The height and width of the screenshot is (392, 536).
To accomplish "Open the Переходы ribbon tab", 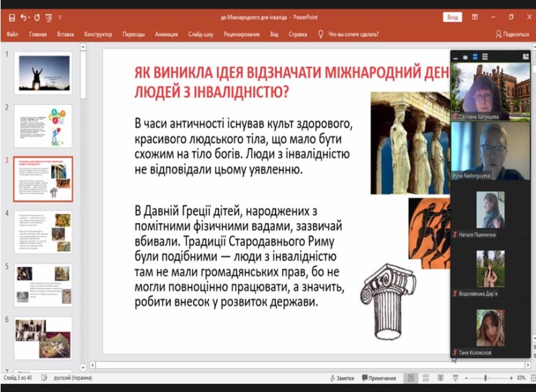I will point(133,34).
